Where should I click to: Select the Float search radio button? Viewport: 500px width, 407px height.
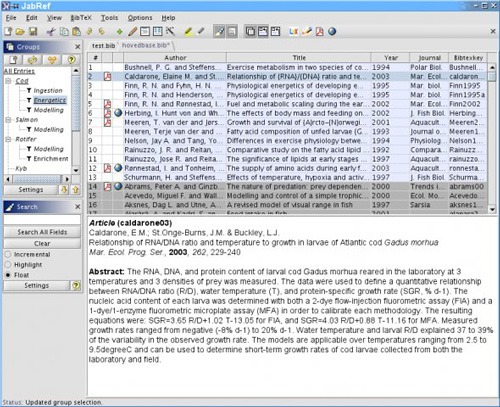(x=8, y=275)
